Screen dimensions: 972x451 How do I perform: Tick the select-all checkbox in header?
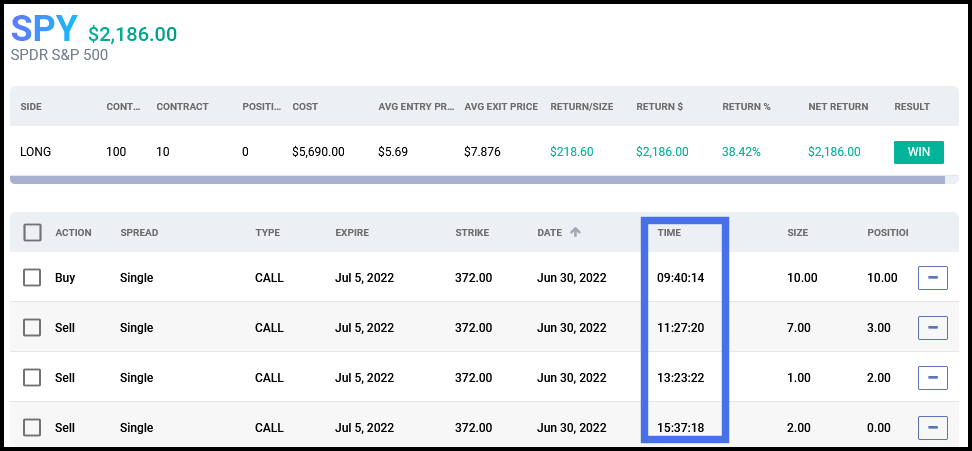tap(32, 232)
